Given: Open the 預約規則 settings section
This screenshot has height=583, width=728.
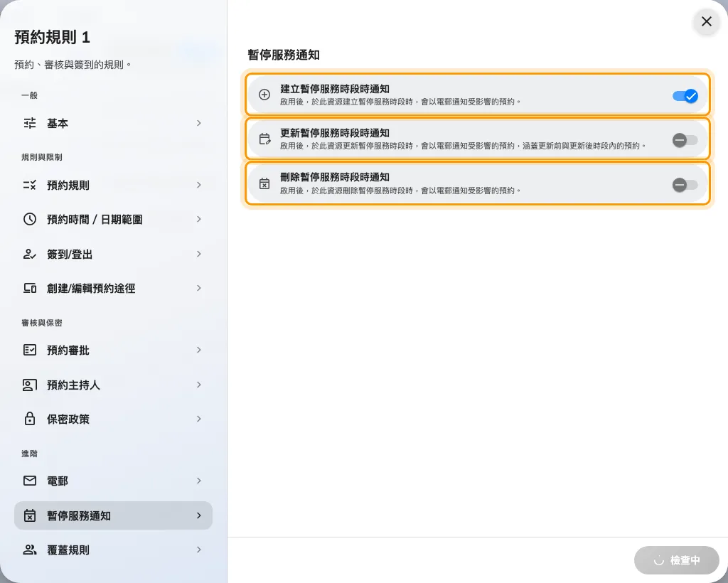Looking at the screenshot, I should click(113, 185).
